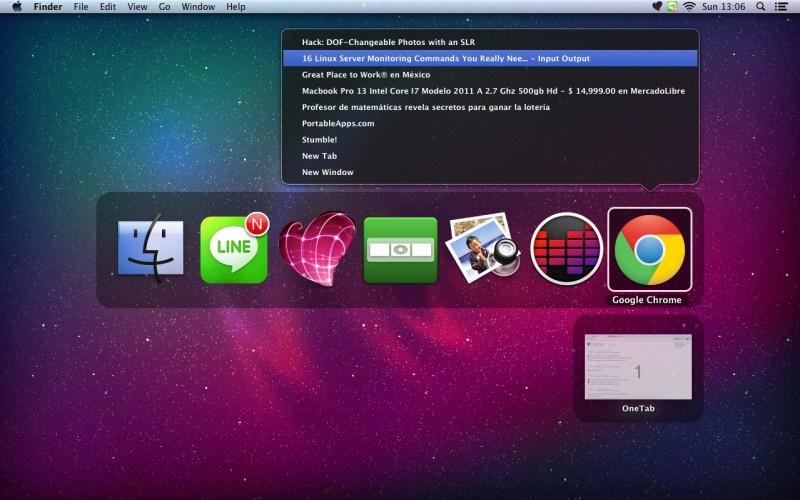Screen dimensions: 800x500
Task: Open the pink heart-shaped app icon
Action: point(317,248)
